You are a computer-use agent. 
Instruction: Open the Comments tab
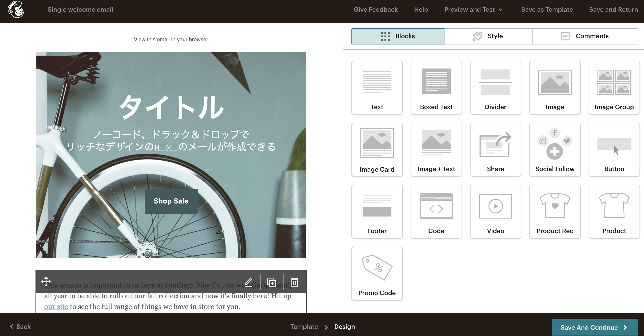585,36
